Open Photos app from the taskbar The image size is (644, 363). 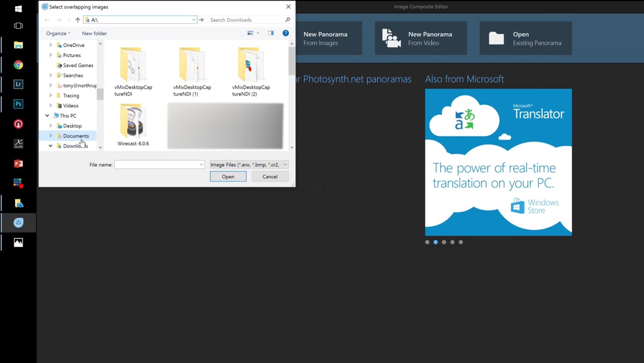point(18,243)
